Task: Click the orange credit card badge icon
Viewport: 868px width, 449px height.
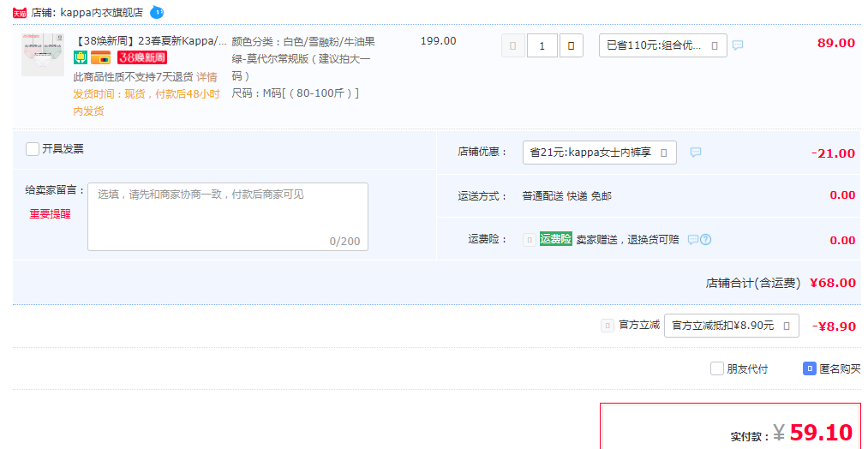Action: [x=101, y=57]
